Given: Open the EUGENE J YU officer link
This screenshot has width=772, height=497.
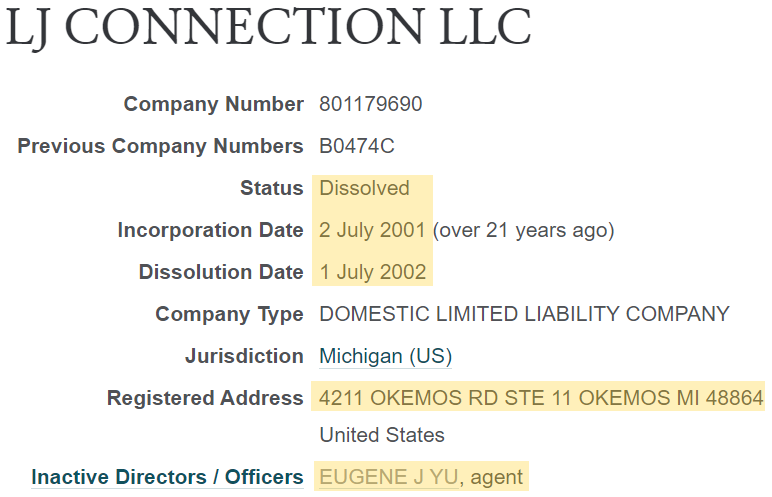Looking at the screenshot, I should coord(389,477).
